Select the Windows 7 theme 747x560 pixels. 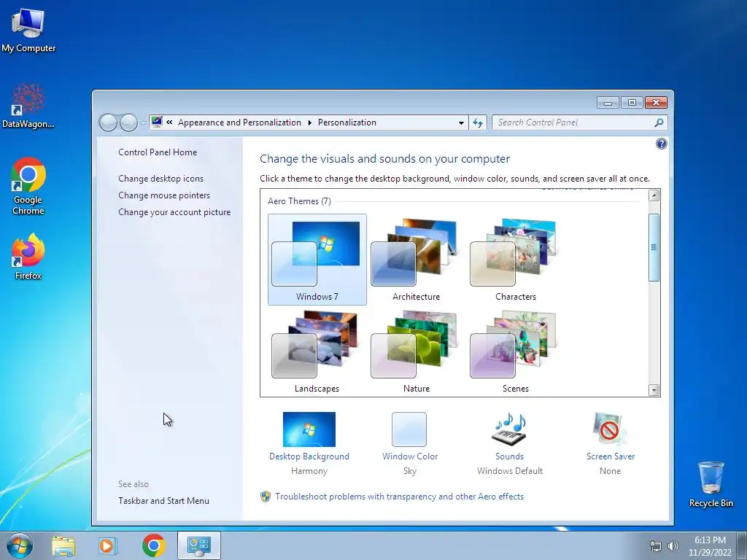(317, 260)
